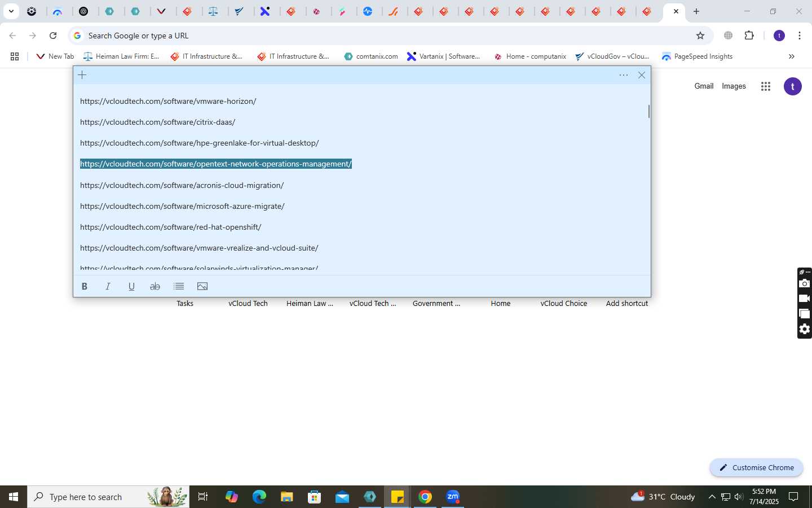Open File Explorer from taskbar

pyautogui.click(x=286, y=497)
